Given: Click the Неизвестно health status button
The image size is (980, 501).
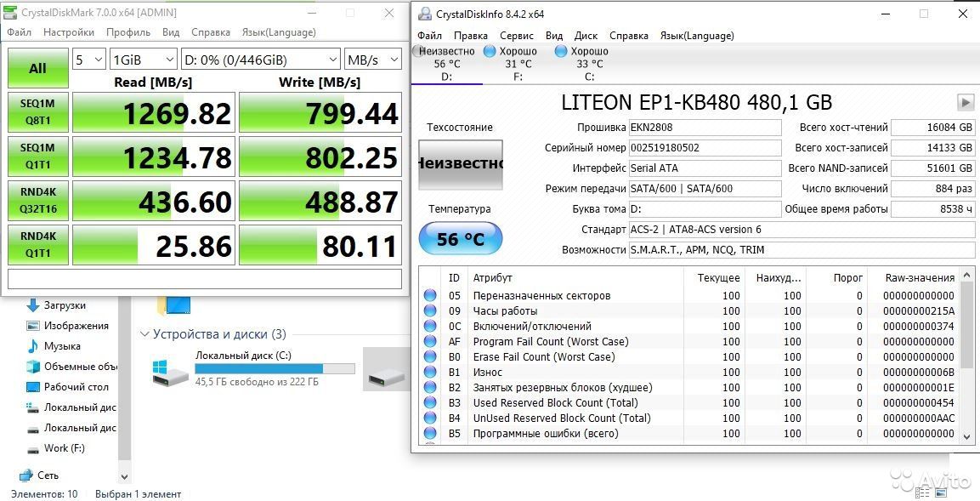Looking at the screenshot, I should [460, 164].
